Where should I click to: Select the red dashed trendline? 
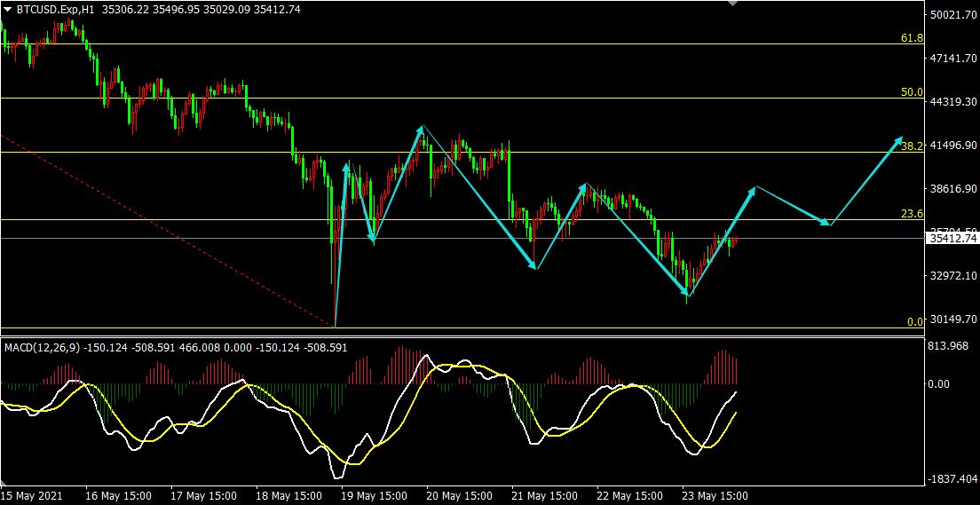click(x=169, y=232)
